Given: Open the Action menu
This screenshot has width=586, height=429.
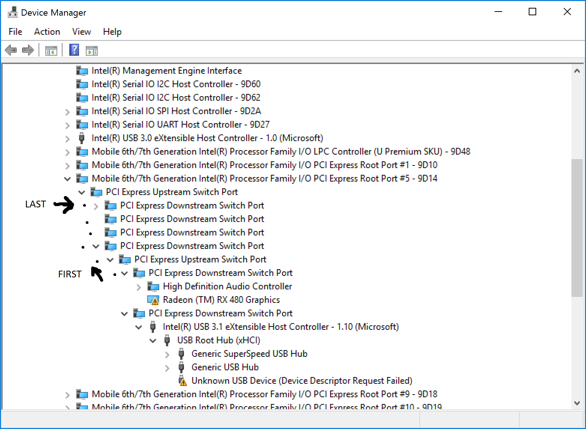Looking at the screenshot, I should click(x=47, y=32).
